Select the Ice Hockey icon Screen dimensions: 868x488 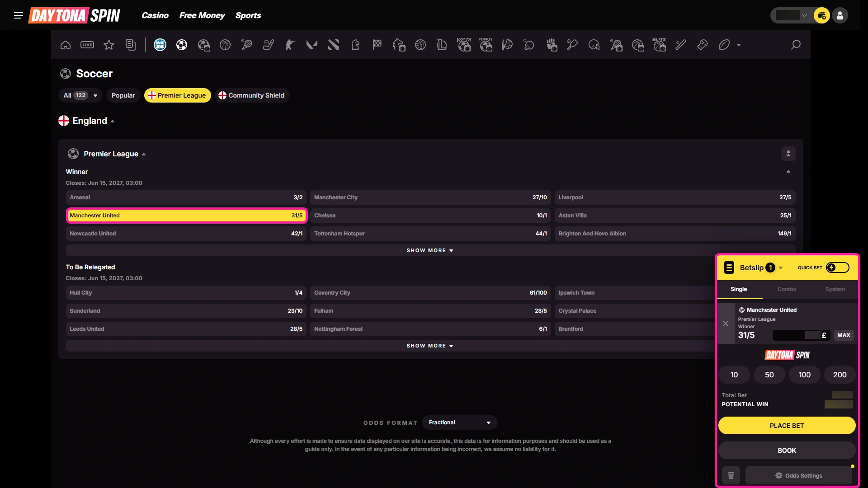coord(269,45)
